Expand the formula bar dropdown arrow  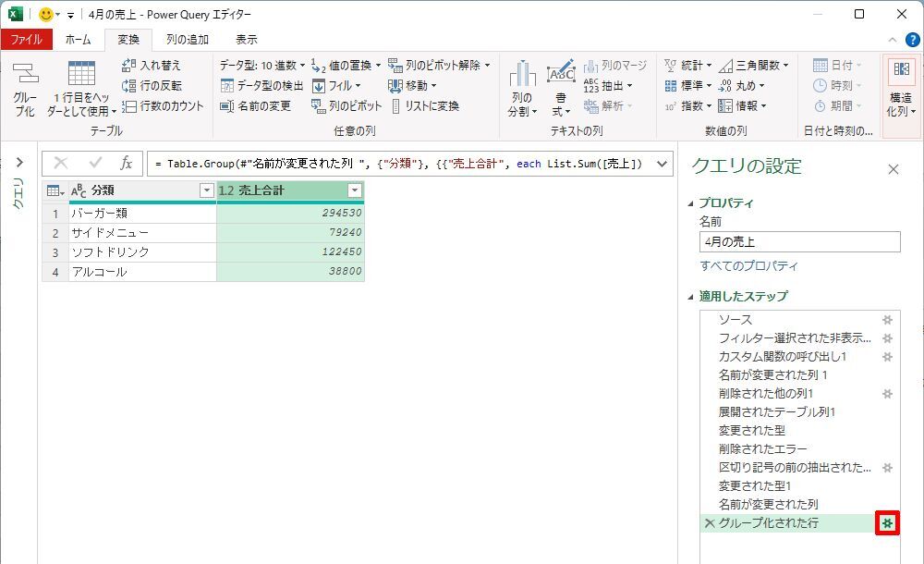click(661, 164)
